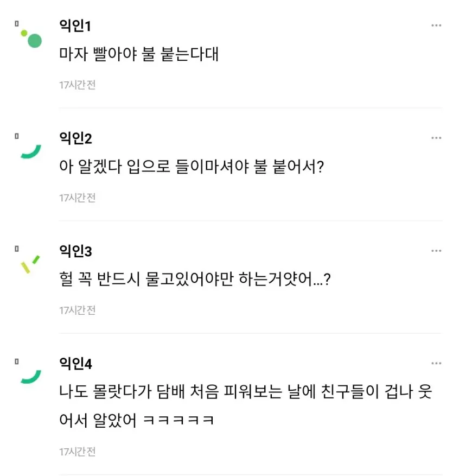The height and width of the screenshot is (476, 453).
Task: Open the more options menu for 익인2
Action: click(436, 138)
